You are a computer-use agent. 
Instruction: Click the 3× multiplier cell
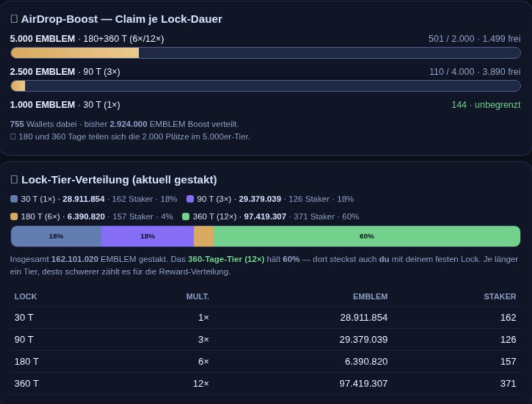click(x=204, y=339)
